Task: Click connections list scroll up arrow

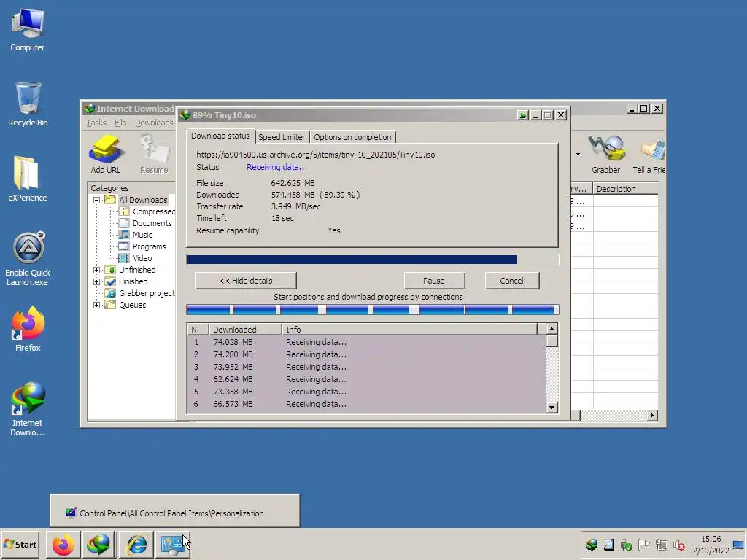Action: 551,329
